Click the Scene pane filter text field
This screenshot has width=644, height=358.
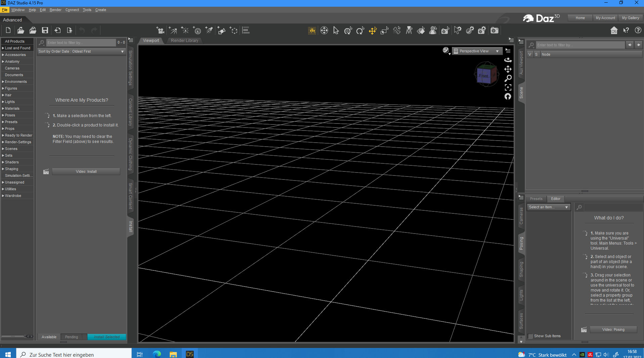pyautogui.click(x=581, y=45)
